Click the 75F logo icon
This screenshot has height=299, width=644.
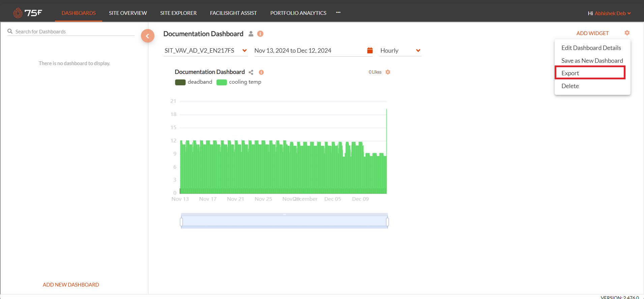pyautogui.click(x=28, y=13)
